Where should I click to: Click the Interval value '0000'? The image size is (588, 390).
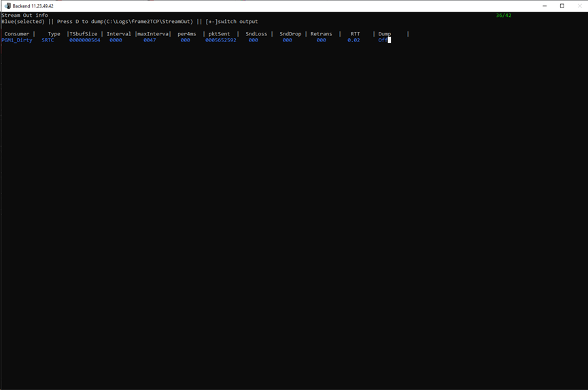pyautogui.click(x=116, y=40)
